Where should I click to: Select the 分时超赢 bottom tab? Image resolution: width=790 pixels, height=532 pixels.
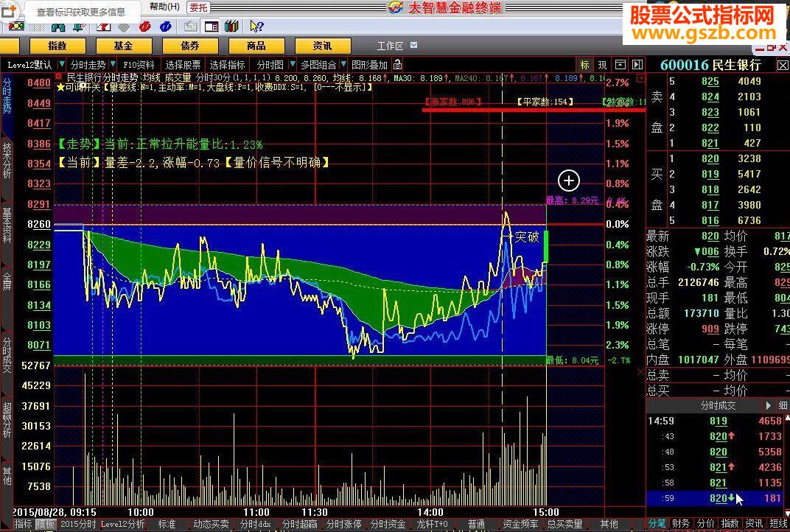tap(299, 524)
